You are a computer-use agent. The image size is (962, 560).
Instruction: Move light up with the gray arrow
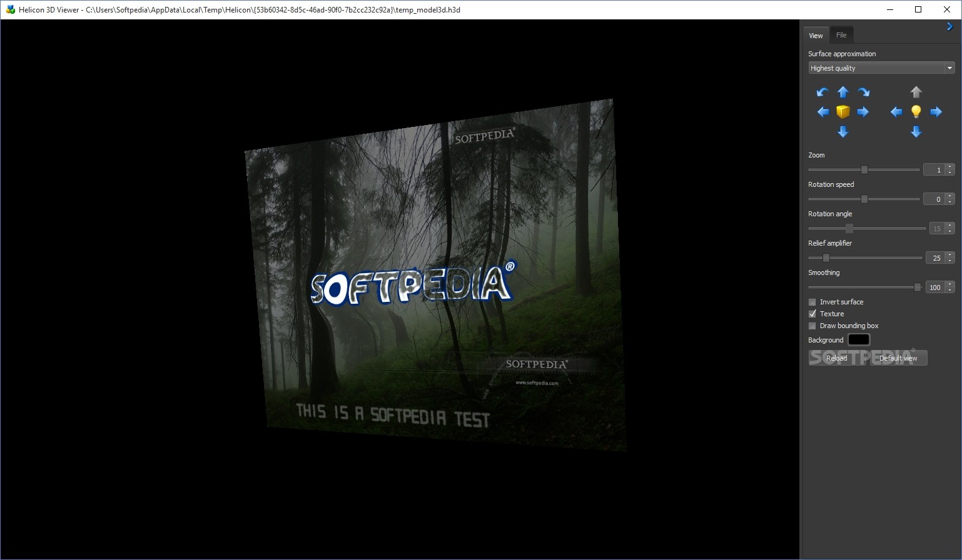point(916,92)
